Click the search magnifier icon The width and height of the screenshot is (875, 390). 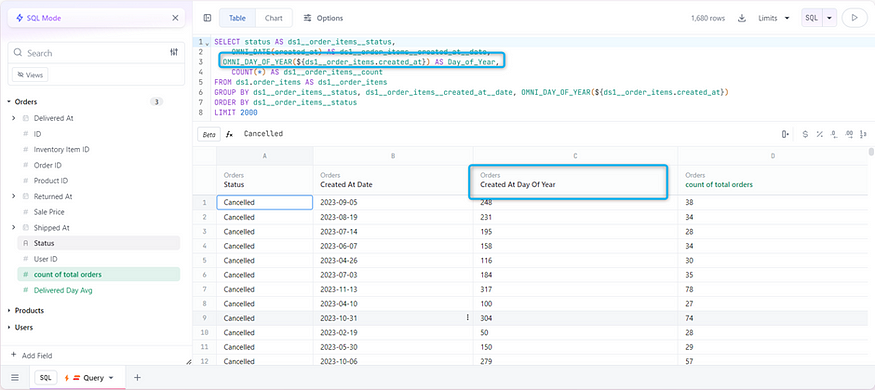[18, 53]
